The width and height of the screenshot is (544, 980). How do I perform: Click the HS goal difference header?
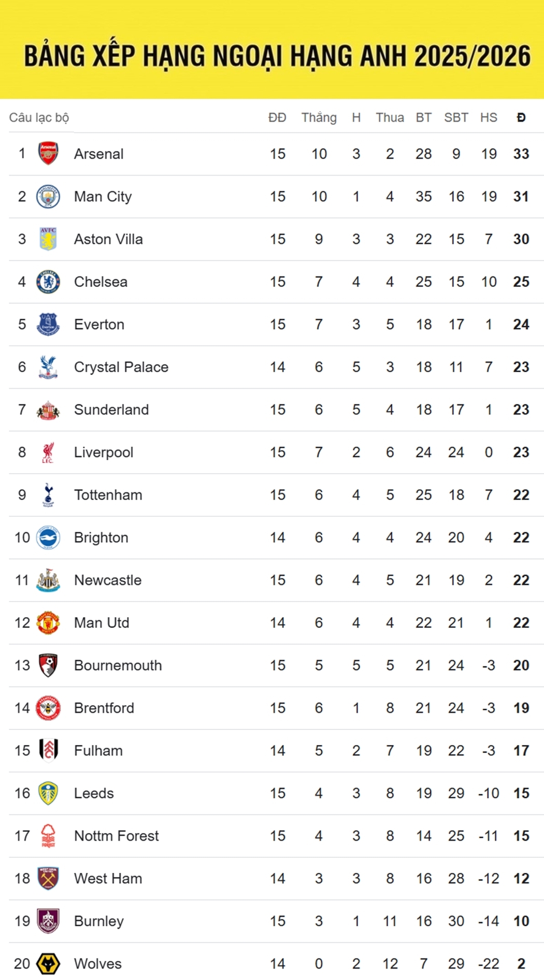click(x=489, y=118)
